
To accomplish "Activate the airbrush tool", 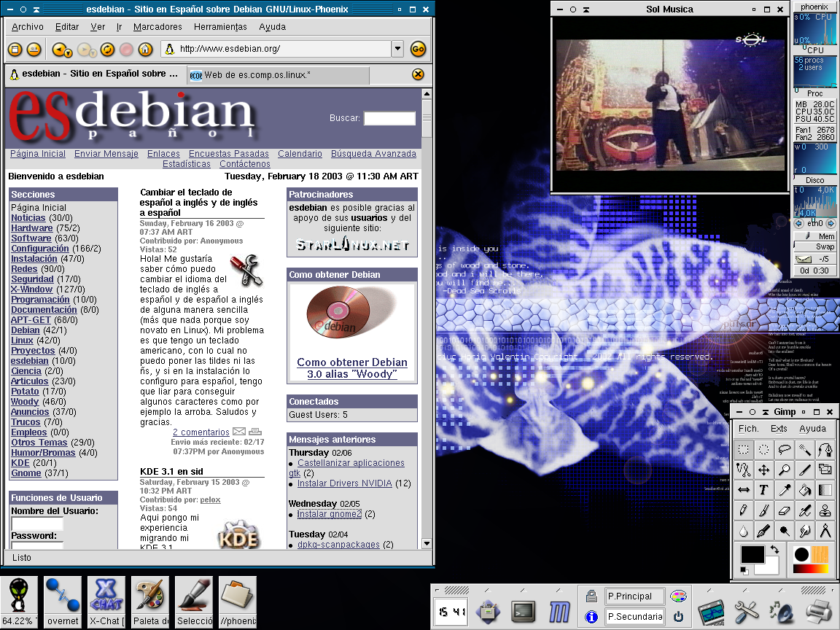I will (x=804, y=510).
